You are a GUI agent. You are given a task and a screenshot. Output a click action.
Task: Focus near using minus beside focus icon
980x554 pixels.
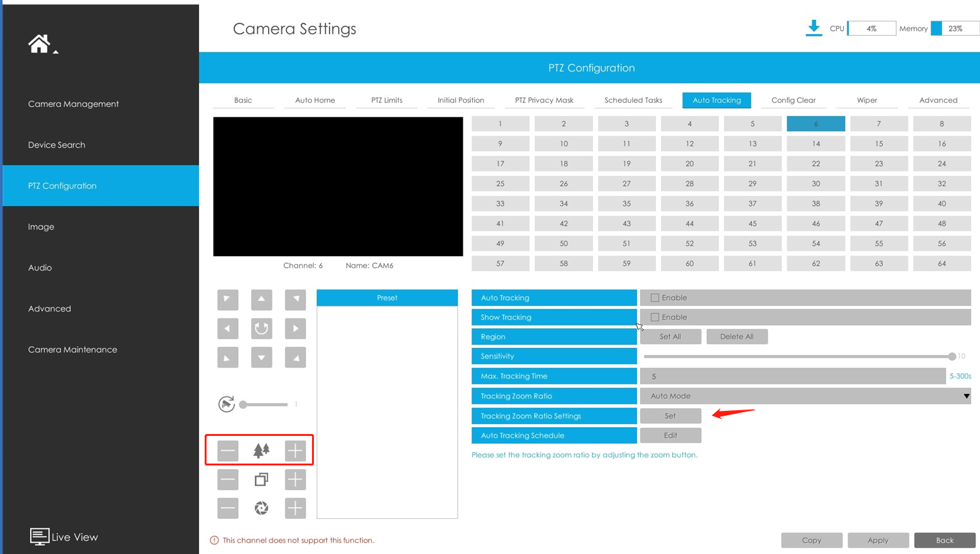click(228, 479)
